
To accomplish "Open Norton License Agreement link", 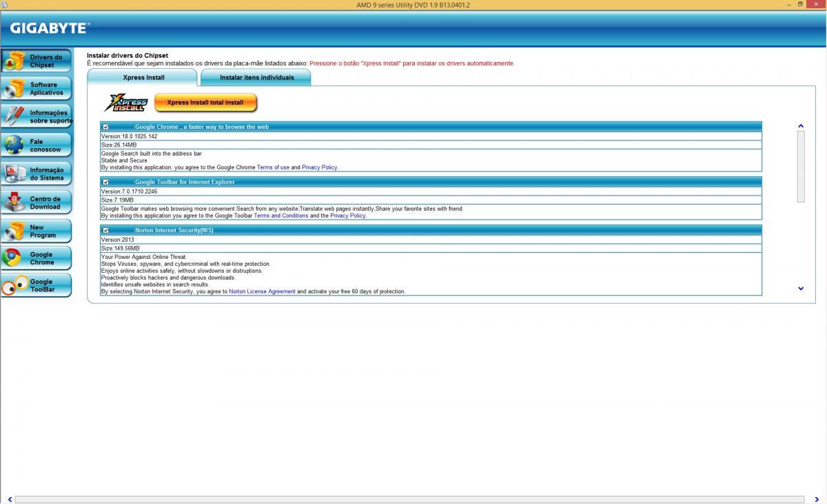I will (x=262, y=291).
